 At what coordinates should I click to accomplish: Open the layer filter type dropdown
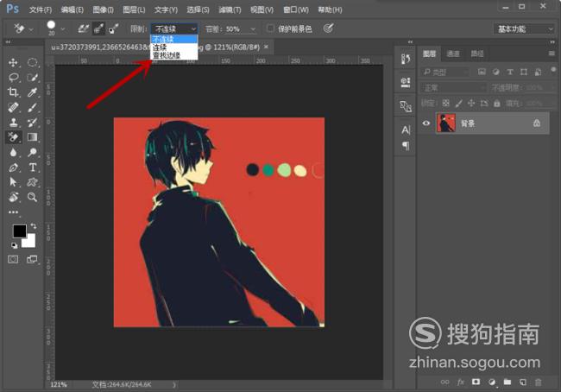coord(445,73)
